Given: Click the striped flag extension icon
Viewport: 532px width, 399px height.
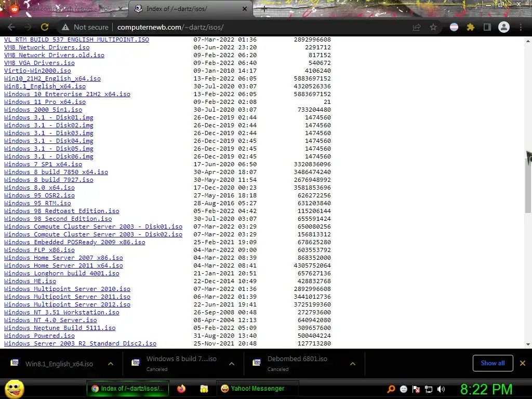Looking at the screenshot, I should coord(454,27).
